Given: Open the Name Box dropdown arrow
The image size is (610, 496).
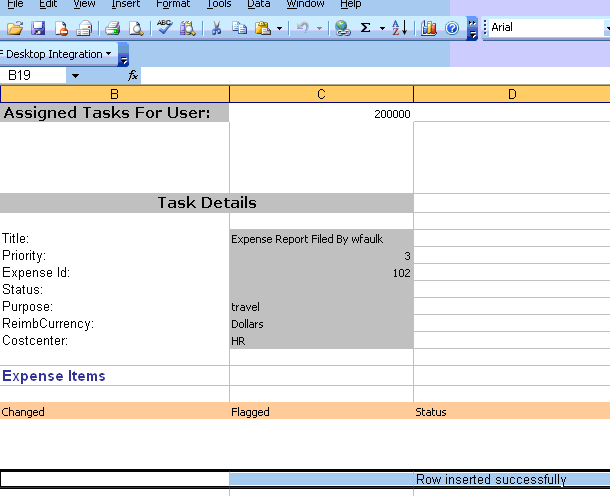Looking at the screenshot, I should (75, 75).
